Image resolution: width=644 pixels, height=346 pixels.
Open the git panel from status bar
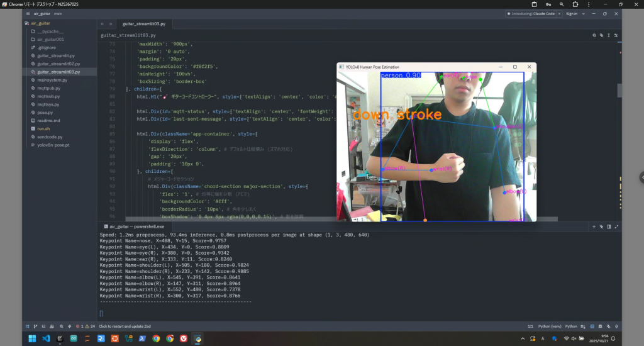pos(36,326)
